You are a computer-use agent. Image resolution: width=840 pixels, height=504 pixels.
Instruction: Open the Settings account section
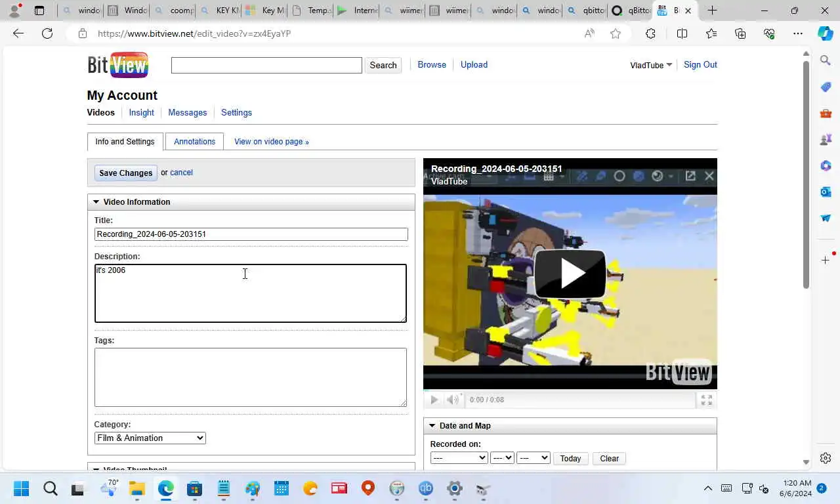(236, 112)
